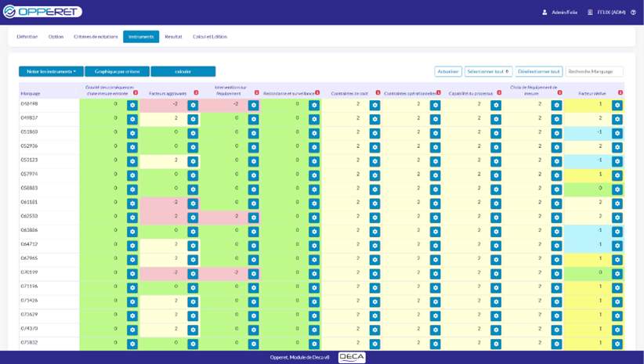Click the Actualiser button
Screen dimensions: 644x364
(448, 71)
